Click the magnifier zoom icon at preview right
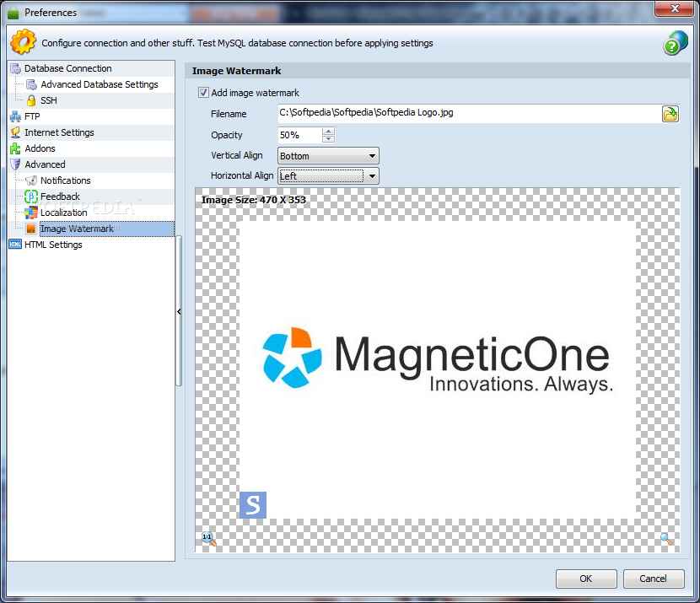The width and height of the screenshot is (700, 603). tap(666, 539)
